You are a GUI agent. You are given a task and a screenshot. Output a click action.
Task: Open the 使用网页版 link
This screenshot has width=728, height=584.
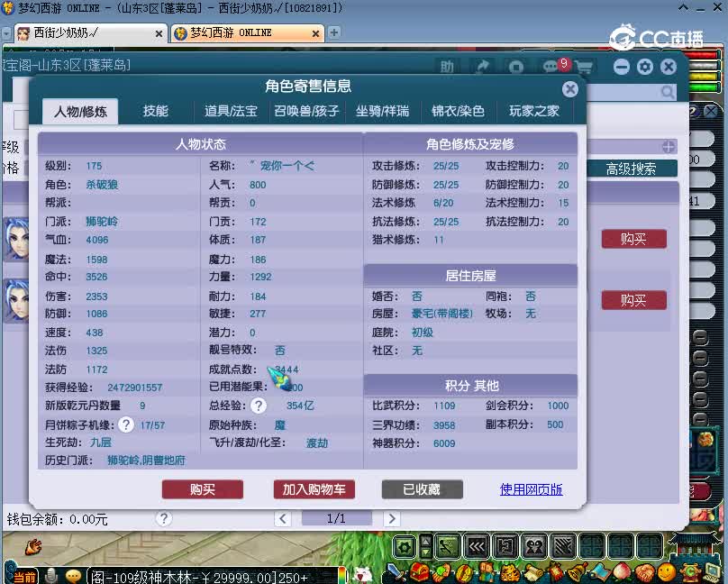[532, 489]
